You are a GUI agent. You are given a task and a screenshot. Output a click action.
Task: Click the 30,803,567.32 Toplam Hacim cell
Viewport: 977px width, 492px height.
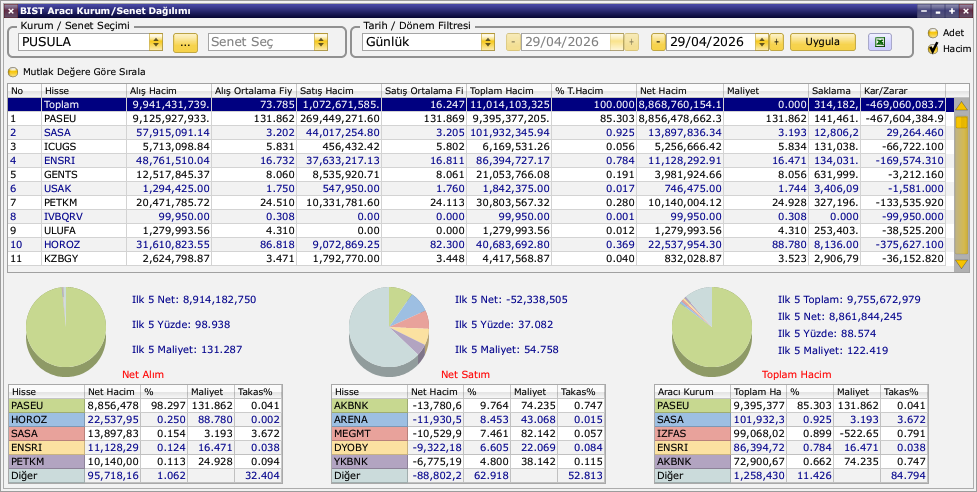(508, 202)
